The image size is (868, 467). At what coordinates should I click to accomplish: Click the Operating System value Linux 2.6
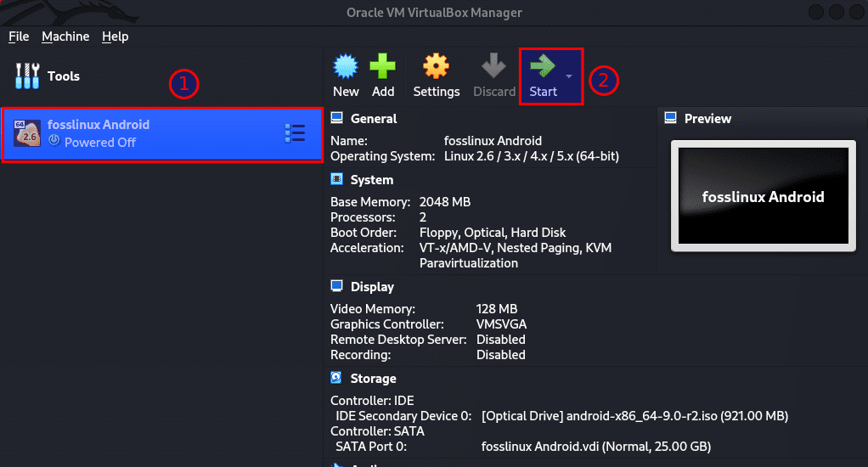point(532,156)
